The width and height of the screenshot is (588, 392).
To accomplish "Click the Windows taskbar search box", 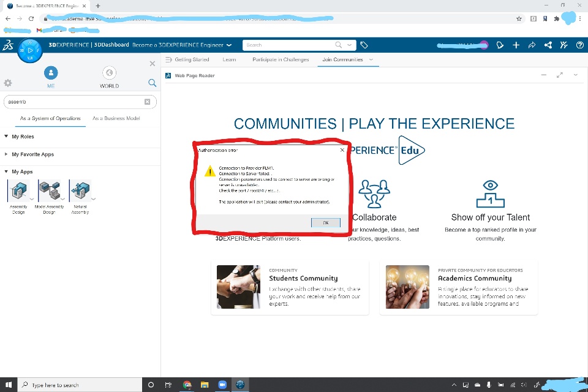I will pos(80,385).
